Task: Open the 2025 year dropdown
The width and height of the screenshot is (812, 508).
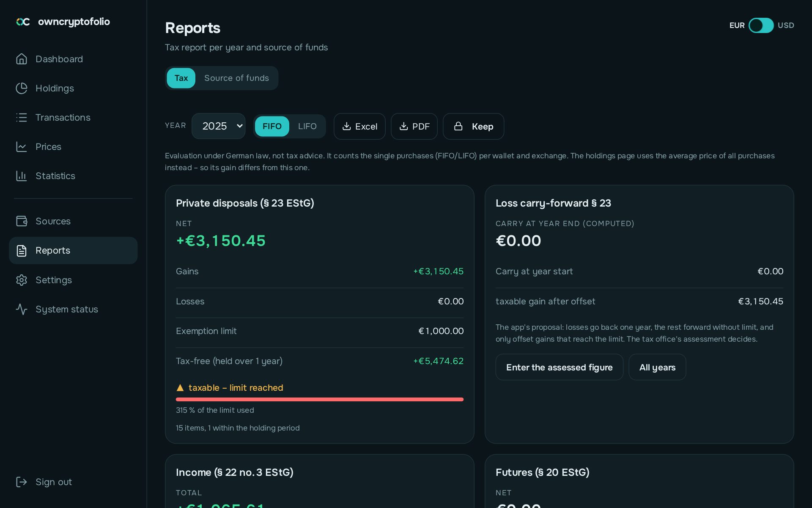Action: [219, 126]
